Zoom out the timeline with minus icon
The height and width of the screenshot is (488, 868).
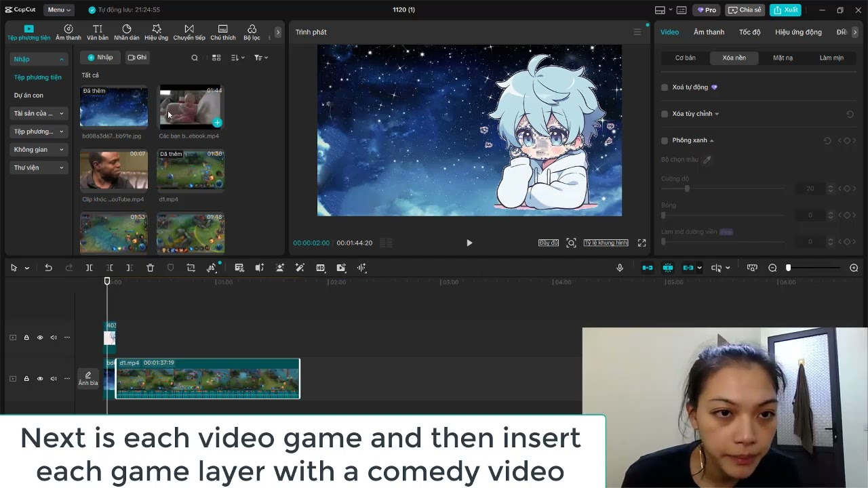[772, 268]
